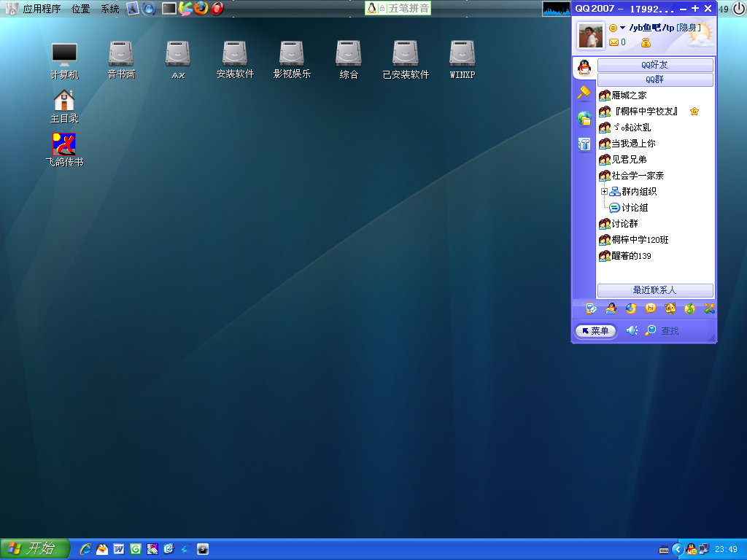Click the 开始 start button
Viewport: 747px width, 560px height.
[x=34, y=549]
